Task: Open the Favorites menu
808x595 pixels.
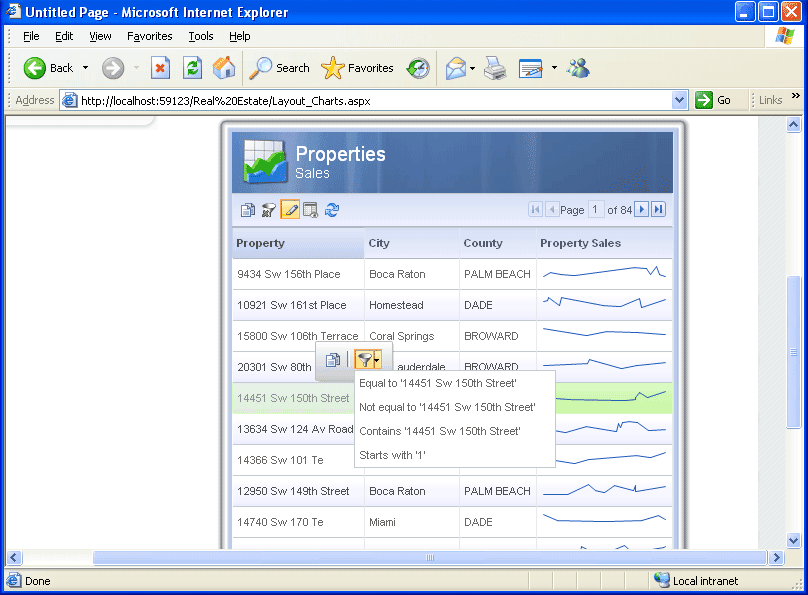Action: (149, 36)
